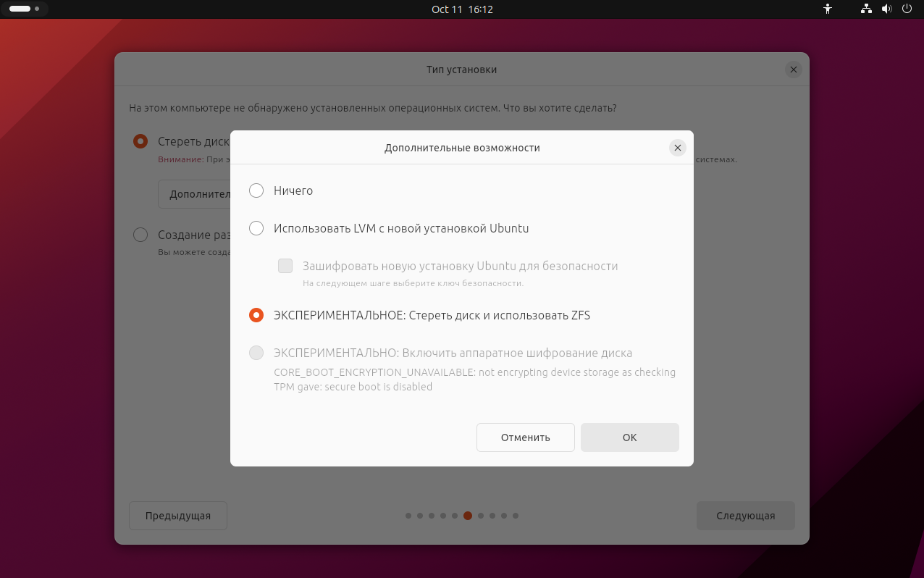This screenshot has width=924, height=578.
Task: Open the Oct 11 16:12 clock menu
Action: [462, 9]
